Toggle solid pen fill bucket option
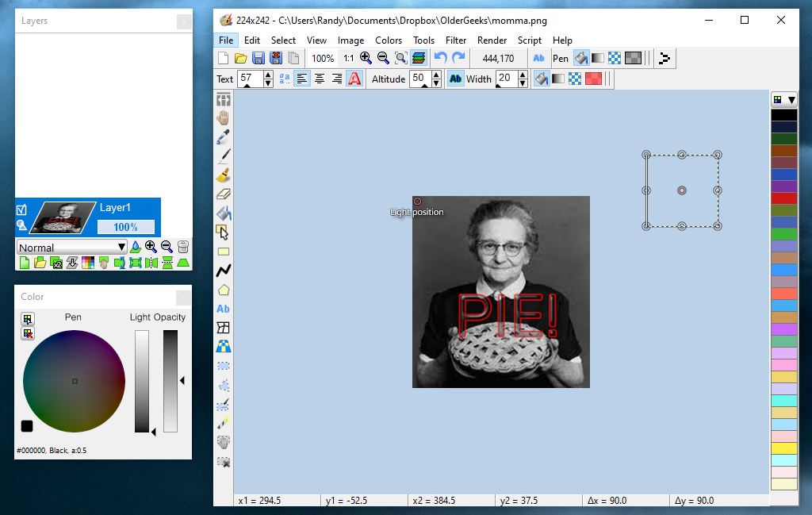The height and width of the screenshot is (515, 812). (x=581, y=58)
